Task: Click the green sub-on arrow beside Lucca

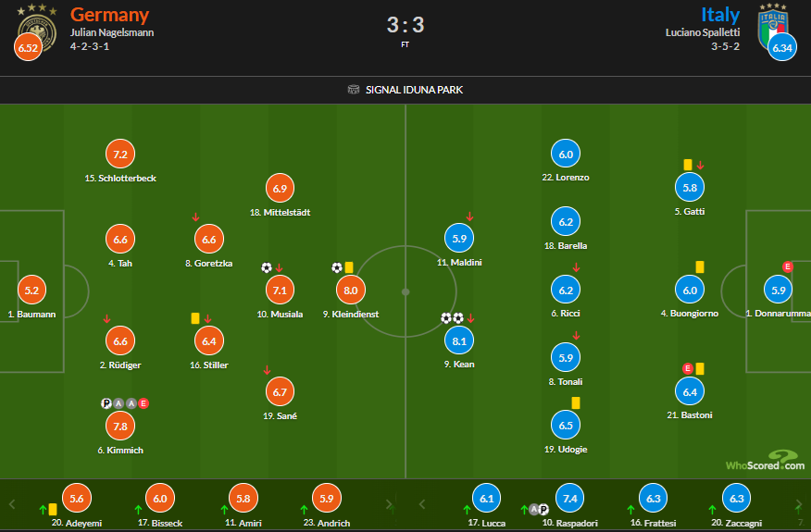Action: click(467, 510)
